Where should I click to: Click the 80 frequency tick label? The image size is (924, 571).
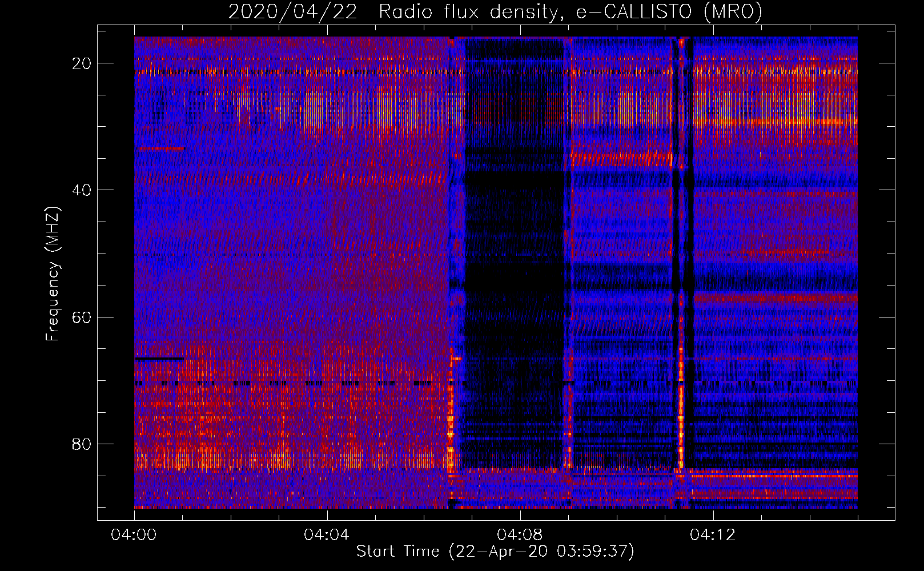point(82,444)
